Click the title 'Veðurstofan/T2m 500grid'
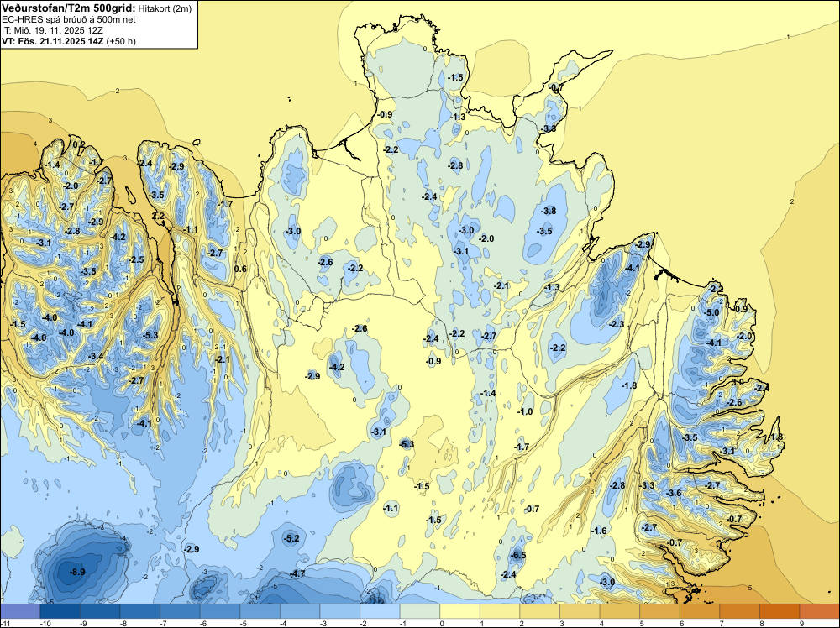The width and height of the screenshot is (840, 628). (x=68, y=8)
